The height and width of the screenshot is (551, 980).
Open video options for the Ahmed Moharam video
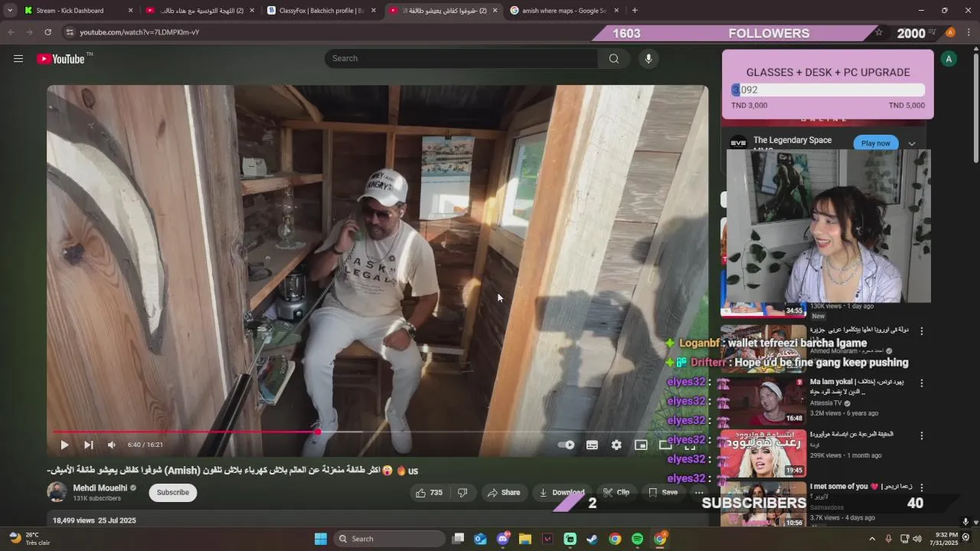coord(922,331)
